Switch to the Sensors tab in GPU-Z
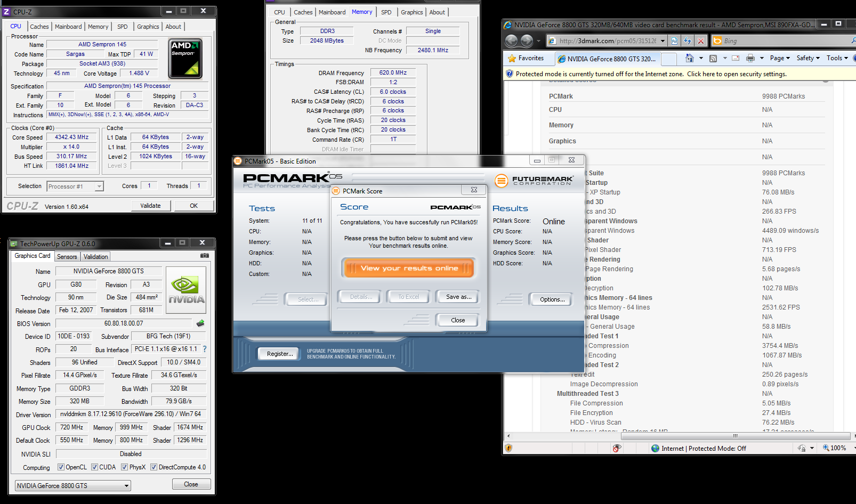Screen dimensions: 856x504 [x=67, y=257]
